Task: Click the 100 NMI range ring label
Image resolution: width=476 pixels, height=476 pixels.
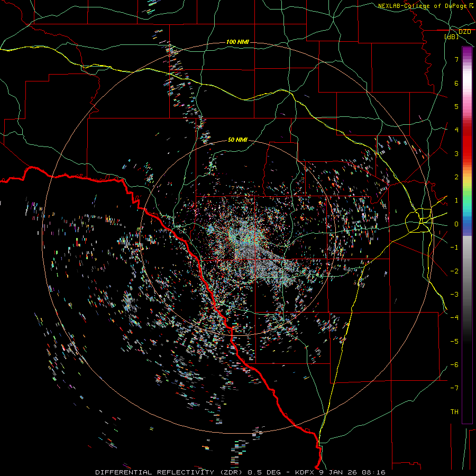Action: pos(237,42)
